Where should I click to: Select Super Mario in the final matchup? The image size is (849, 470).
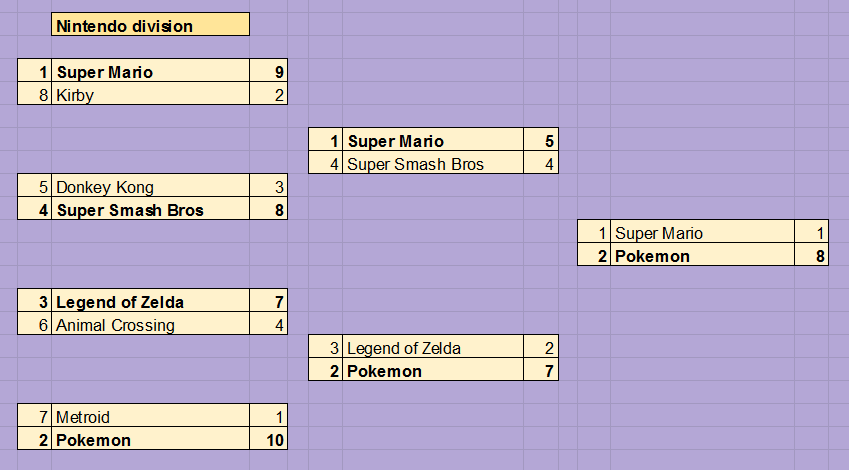pyautogui.click(x=702, y=231)
